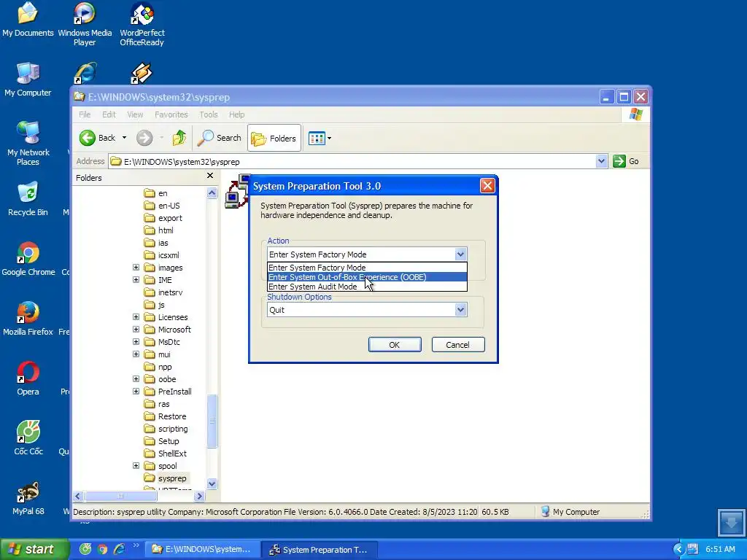This screenshot has height=560, width=747.
Task: Expand the Licenses folder node
Action: coord(136,317)
